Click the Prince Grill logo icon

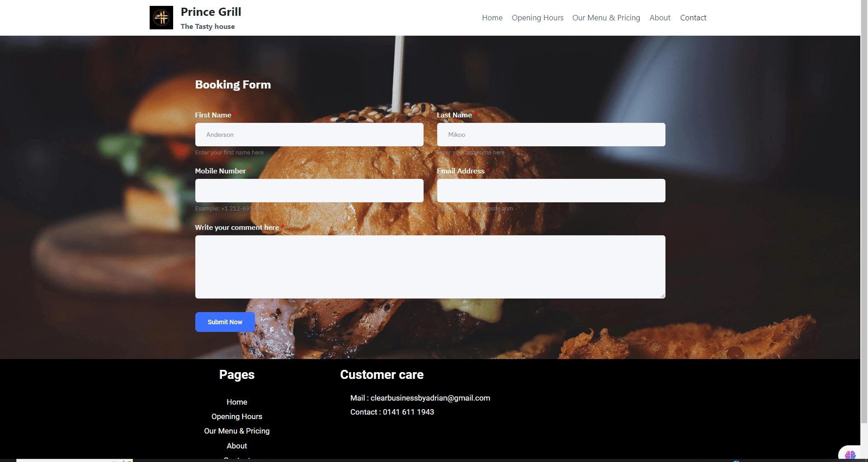[x=161, y=18]
